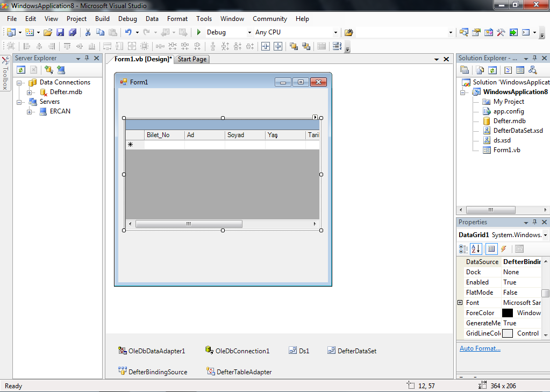Click Connect to Server icon in Server Explorer

pyautogui.click(x=61, y=70)
